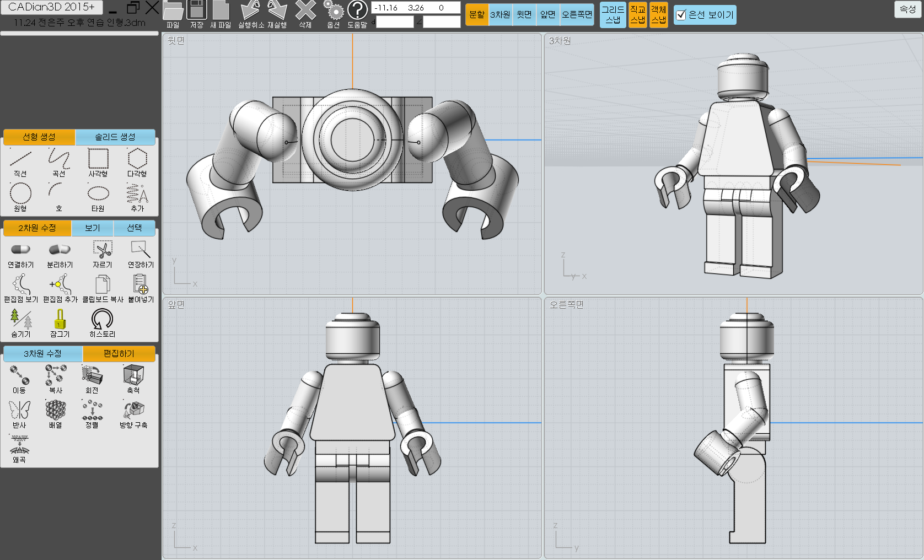Click the 붙여넣기 (Paste) icon
Viewport: 924px width, 560px height.
pos(141,284)
